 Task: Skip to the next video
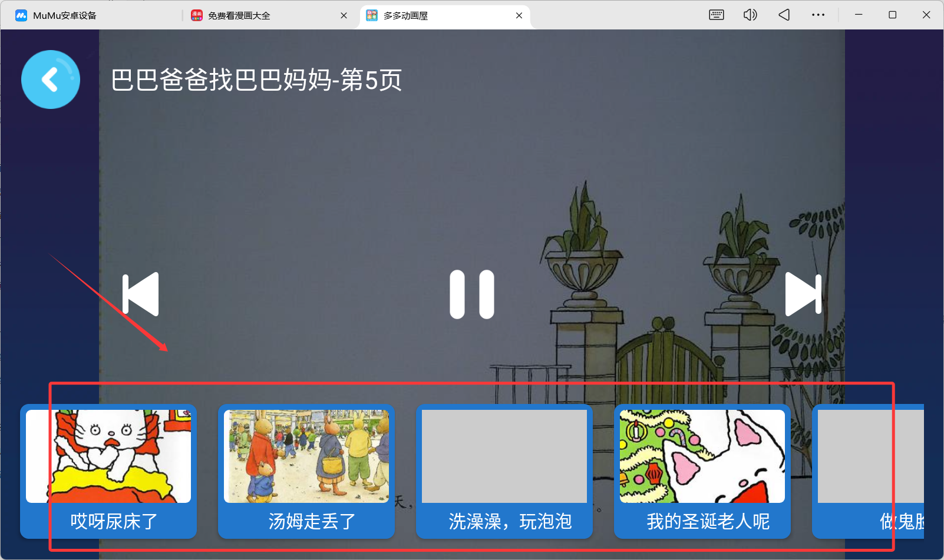(804, 294)
